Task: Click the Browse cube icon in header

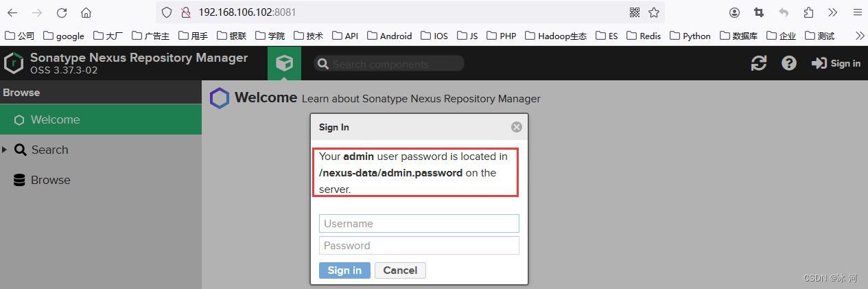Action: click(x=284, y=63)
